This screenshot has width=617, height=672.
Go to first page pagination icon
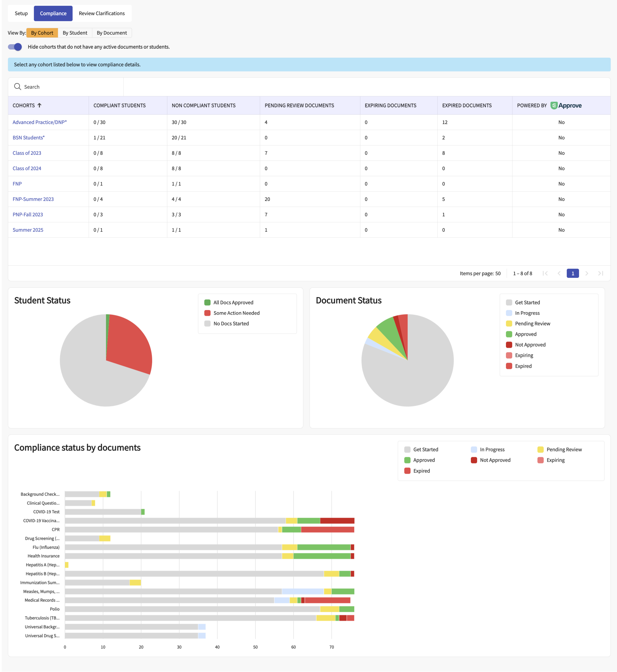tap(545, 273)
